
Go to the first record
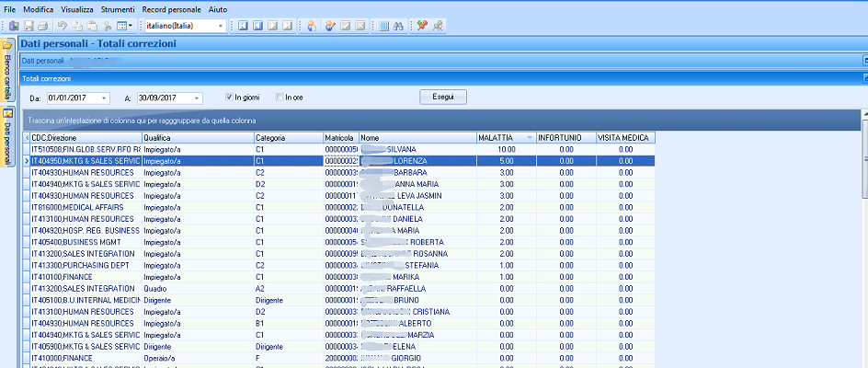click(244, 26)
